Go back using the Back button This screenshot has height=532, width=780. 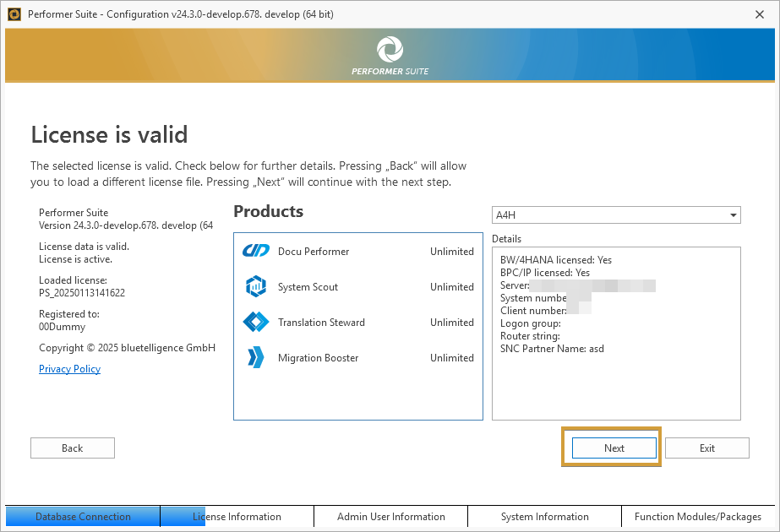pos(73,448)
